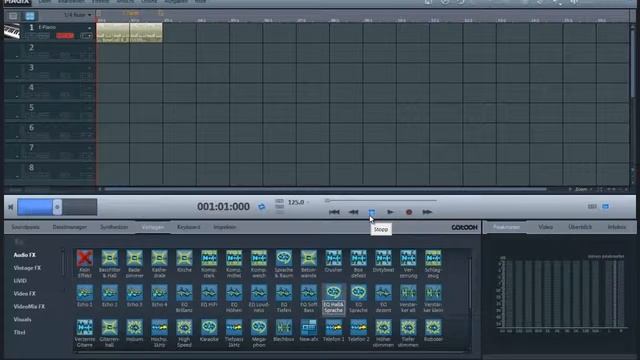Screen dimensions: 640x360
Task: Open the tempo 125.0 dropdown arrow
Action: (308, 202)
